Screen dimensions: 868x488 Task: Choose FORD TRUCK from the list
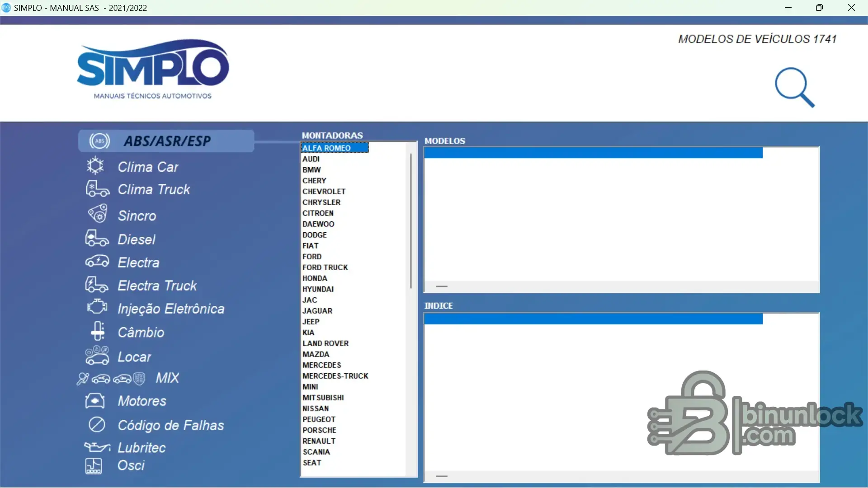pyautogui.click(x=325, y=267)
